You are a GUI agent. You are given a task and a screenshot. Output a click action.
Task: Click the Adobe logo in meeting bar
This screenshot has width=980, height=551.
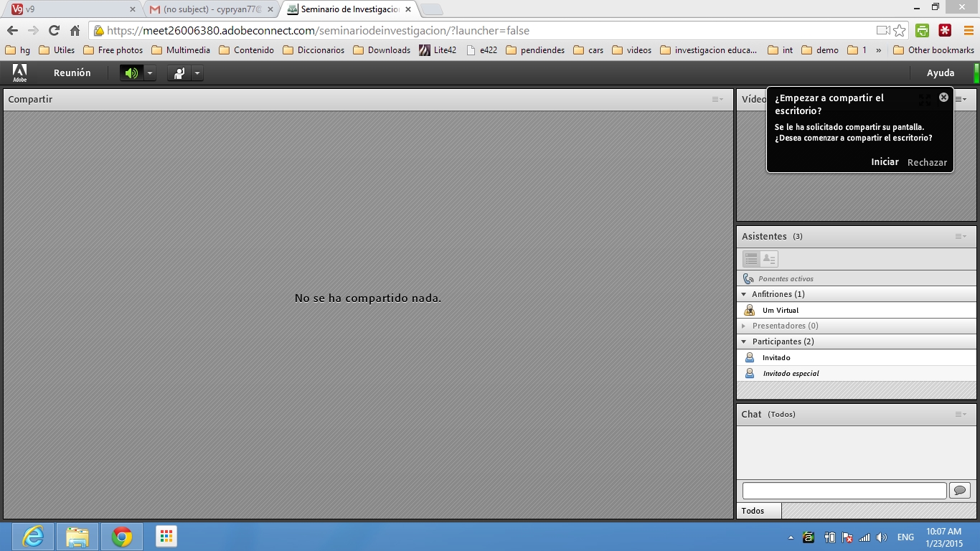[x=19, y=72]
